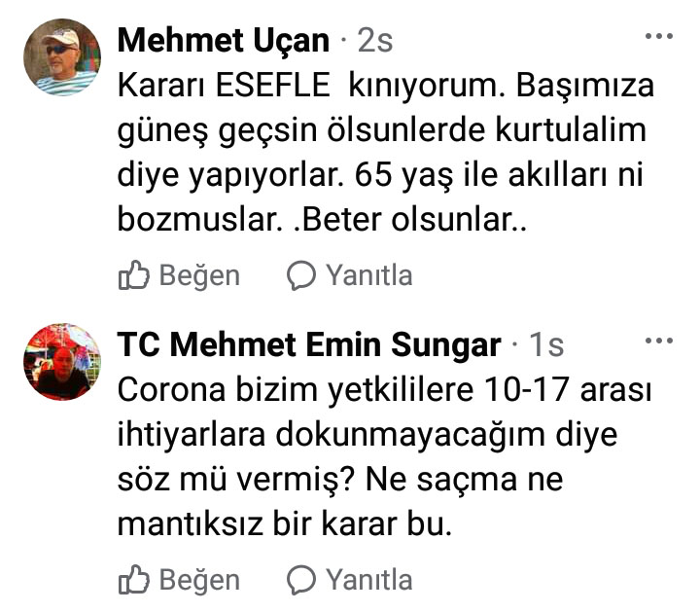Click the thumbs-up icon under Mehmet Emin Sungar's comment

pyautogui.click(x=134, y=579)
